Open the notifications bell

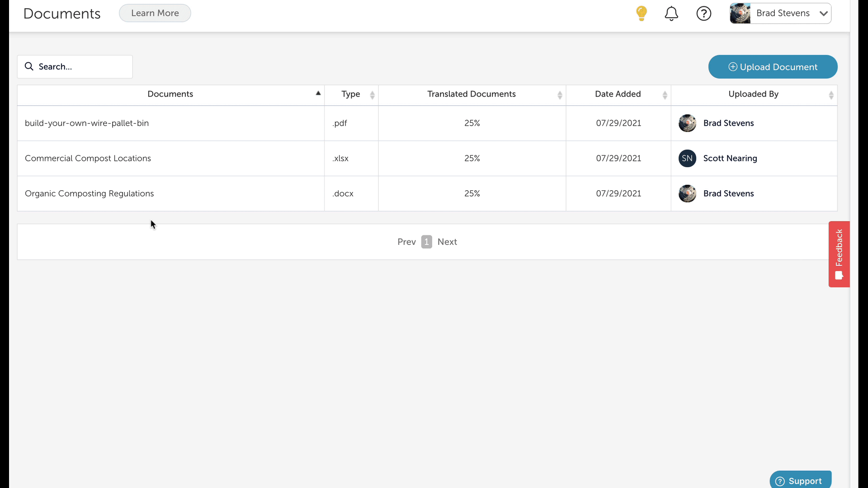[671, 14]
